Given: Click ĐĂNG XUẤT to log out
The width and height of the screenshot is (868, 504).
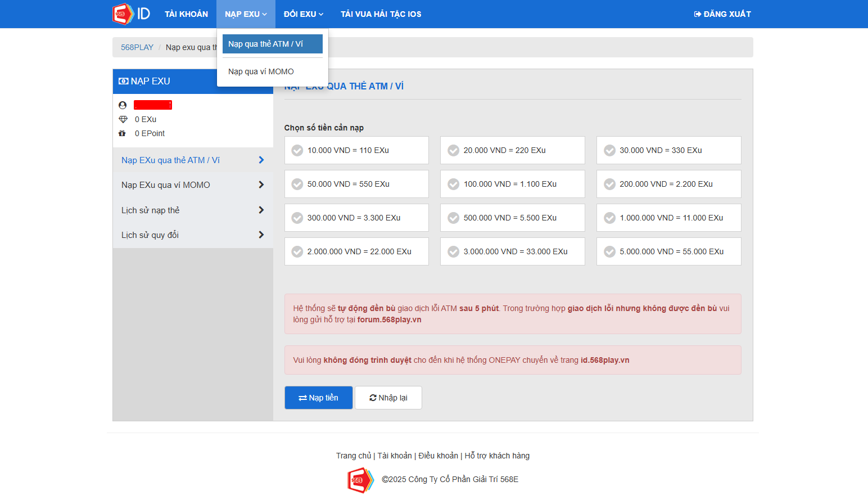Looking at the screenshot, I should [722, 14].
